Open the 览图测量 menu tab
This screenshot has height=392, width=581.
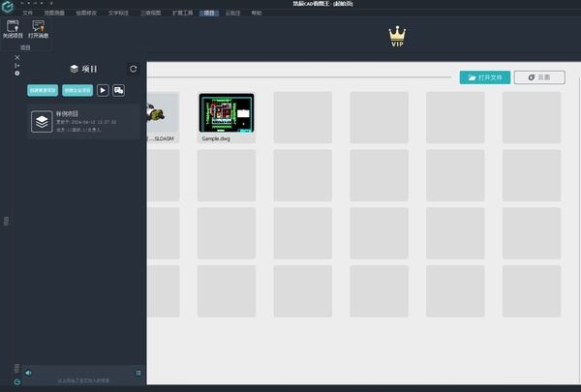[x=54, y=13]
